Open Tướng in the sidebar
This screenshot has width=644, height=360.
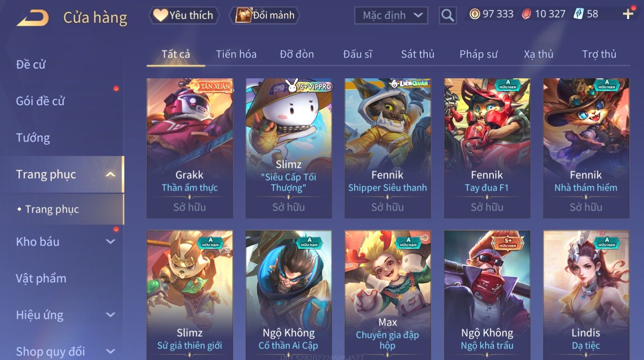coord(33,138)
